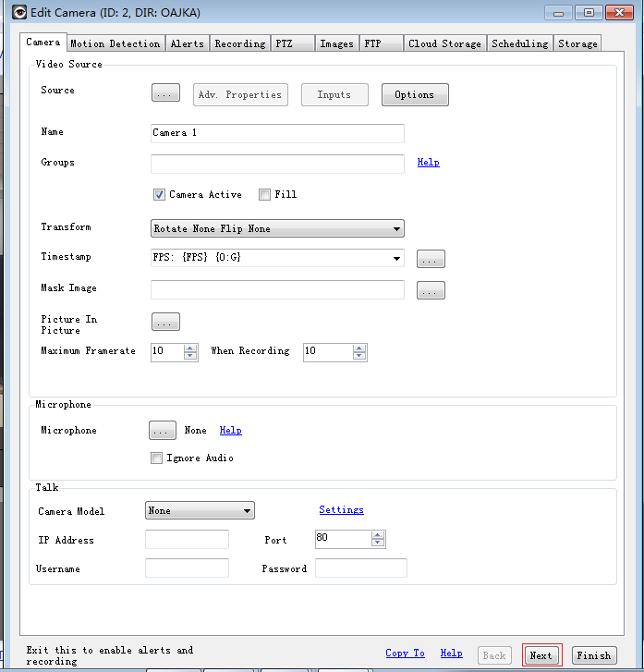
Task: Click into the Name text field
Action: [x=277, y=133]
